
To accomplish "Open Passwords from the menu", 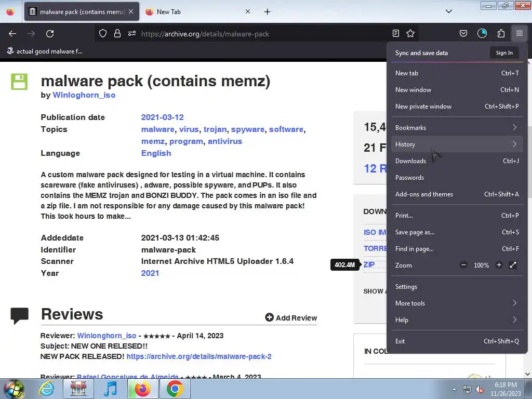I will click(457, 178).
